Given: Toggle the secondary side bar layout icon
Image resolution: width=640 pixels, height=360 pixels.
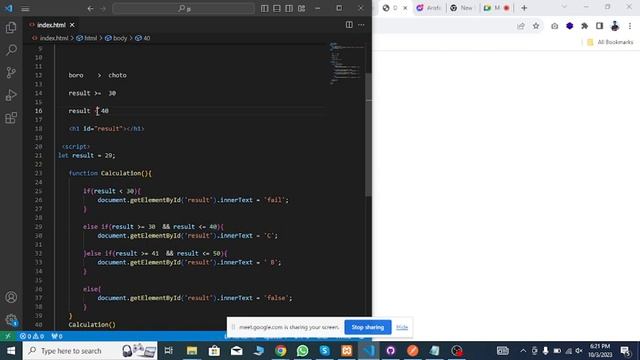Looking at the screenshot, I should click(289, 9).
